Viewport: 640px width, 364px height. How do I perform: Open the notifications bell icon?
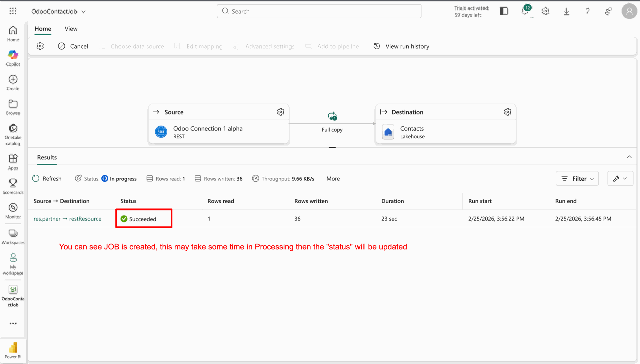pyautogui.click(x=525, y=11)
